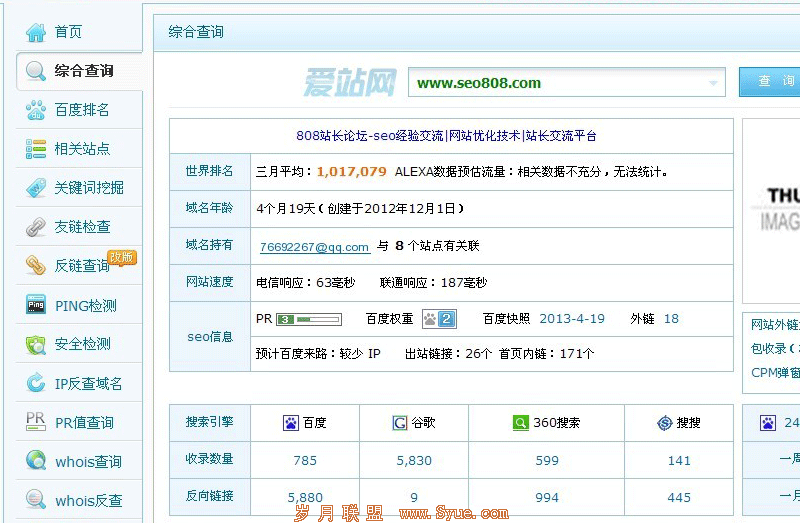Click the PING icon in sidebar
This screenshot has height=523, width=800.
pos(36,306)
